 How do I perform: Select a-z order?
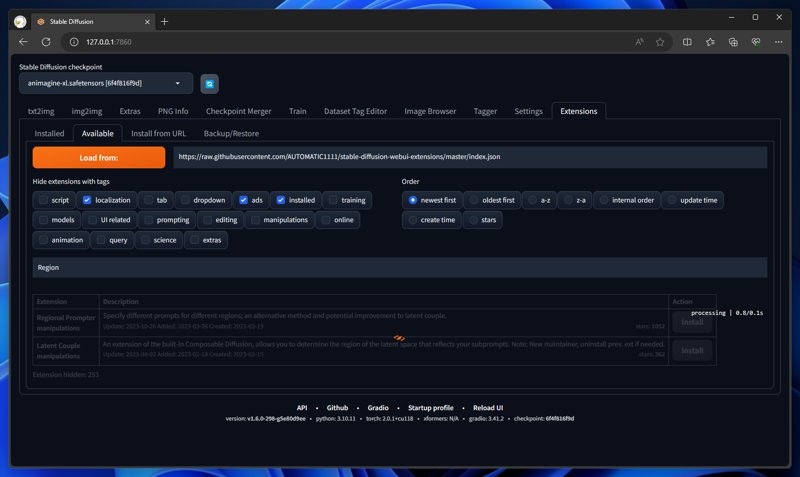(x=533, y=200)
